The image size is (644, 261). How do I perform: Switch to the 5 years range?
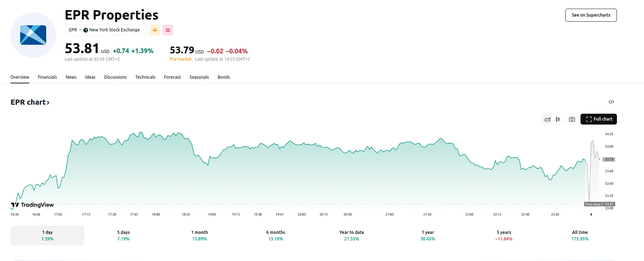coord(504,235)
